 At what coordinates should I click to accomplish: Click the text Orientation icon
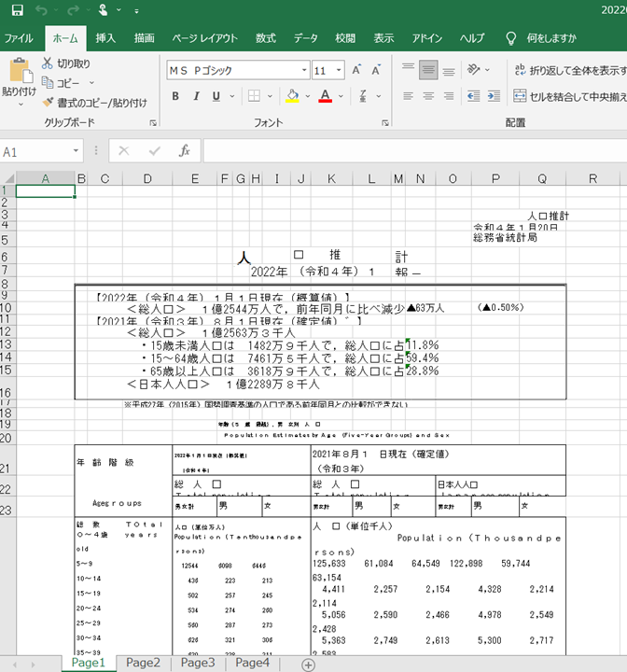[x=474, y=69]
